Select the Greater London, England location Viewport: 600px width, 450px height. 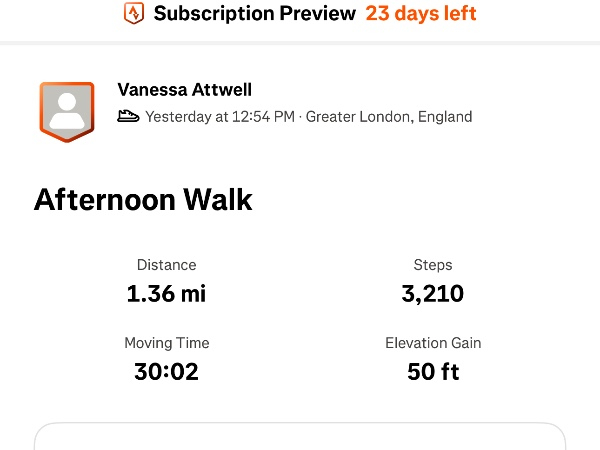pyautogui.click(x=389, y=117)
